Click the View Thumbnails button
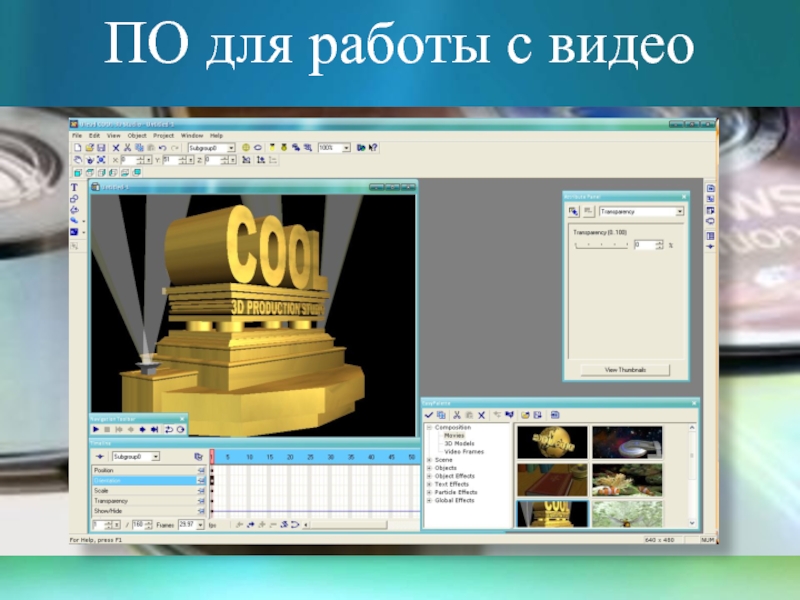The image size is (800, 600). (x=625, y=370)
